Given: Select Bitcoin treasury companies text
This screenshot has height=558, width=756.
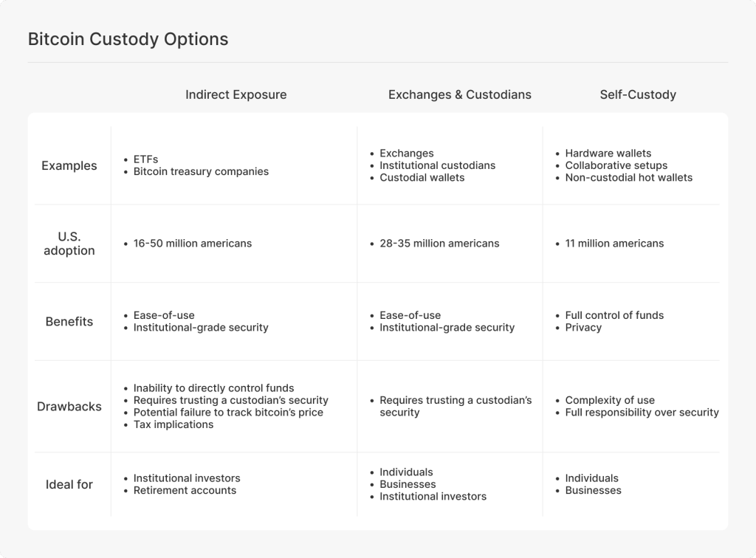Looking at the screenshot, I should pos(201,171).
